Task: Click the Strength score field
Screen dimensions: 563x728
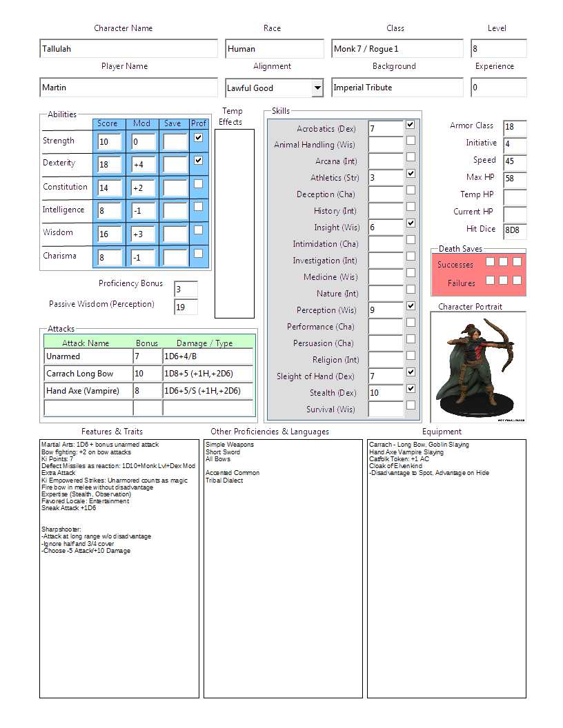Action: pyautogui.click(x=110, y=141)
